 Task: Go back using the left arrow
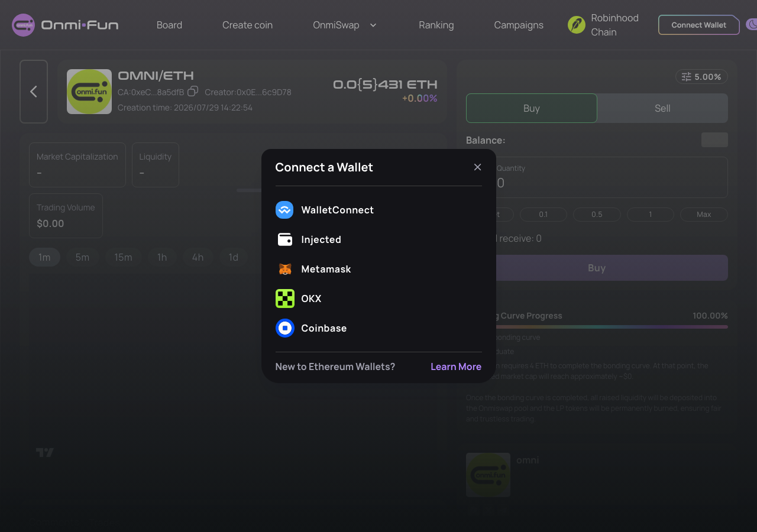pos(34,92)
